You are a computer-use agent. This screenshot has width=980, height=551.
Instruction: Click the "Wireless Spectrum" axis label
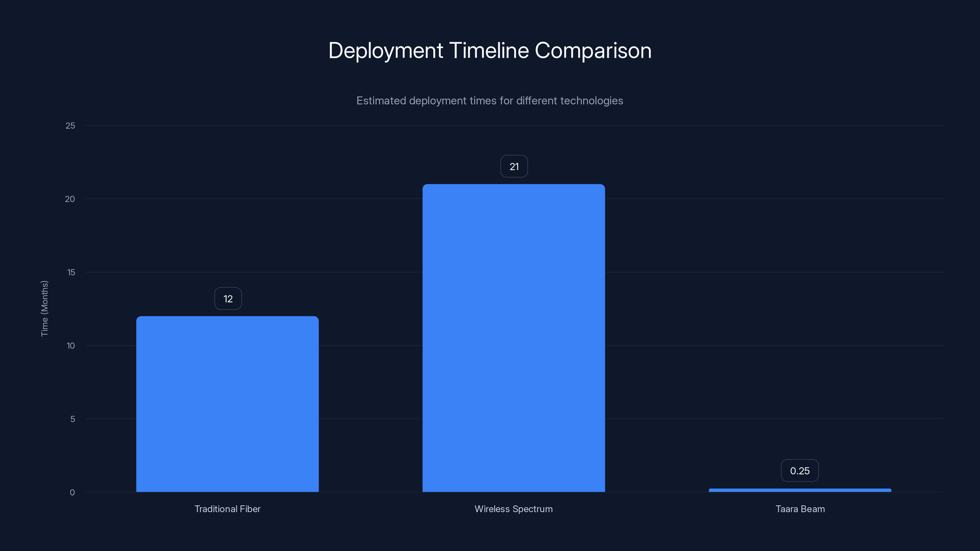[x=514, y=509]
